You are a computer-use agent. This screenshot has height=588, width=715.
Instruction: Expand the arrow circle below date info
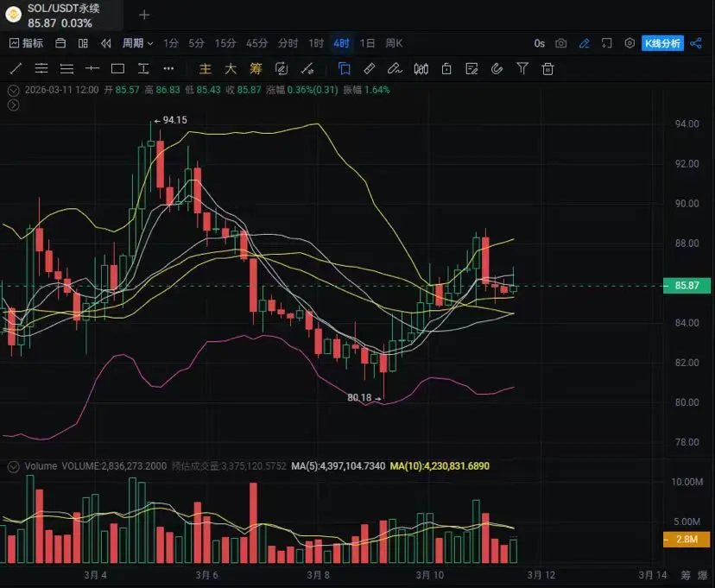click(14, 105)
